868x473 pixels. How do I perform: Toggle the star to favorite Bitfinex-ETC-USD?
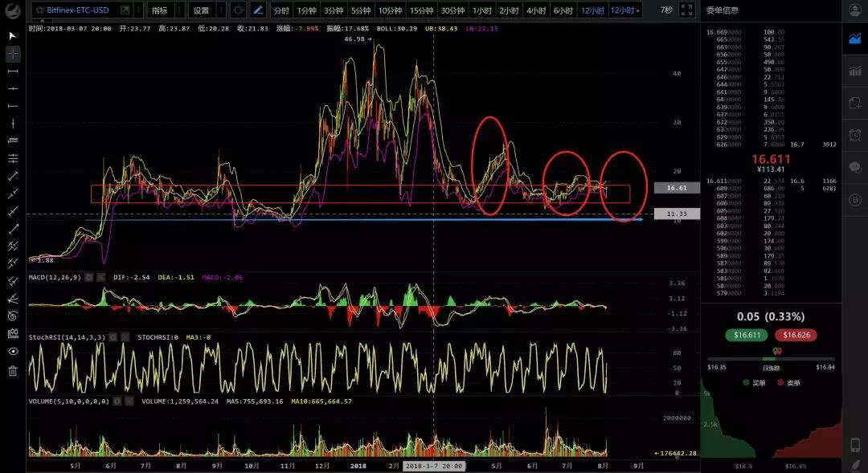point(39,10)
